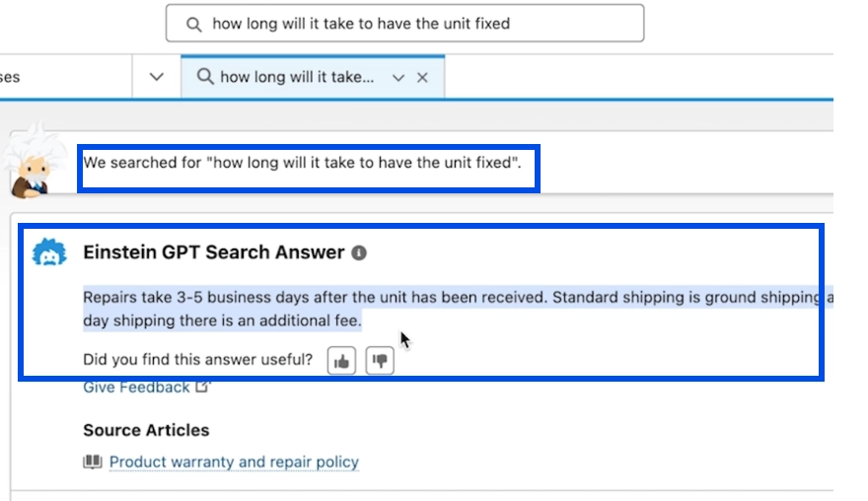868x501 pixels.
Task: Click the 'We searched for' message text
Action: [x=302, y=163]
